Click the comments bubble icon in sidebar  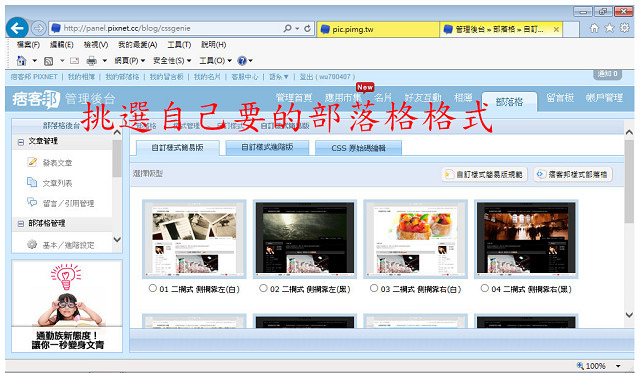point(32,202)
